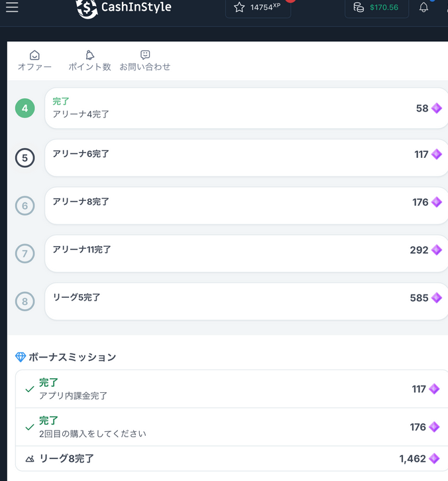Click the step 5 circle
The image size is (448, 481).
tap(25, 158)
